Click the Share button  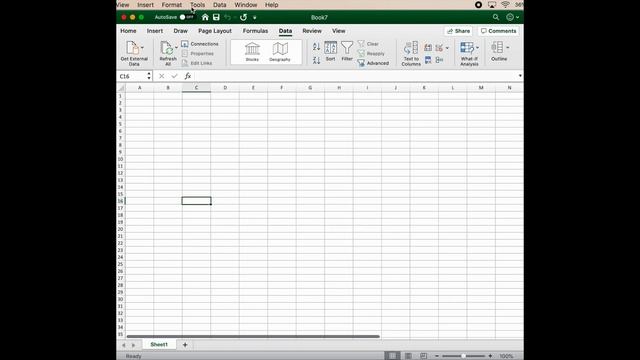[458, 31]
